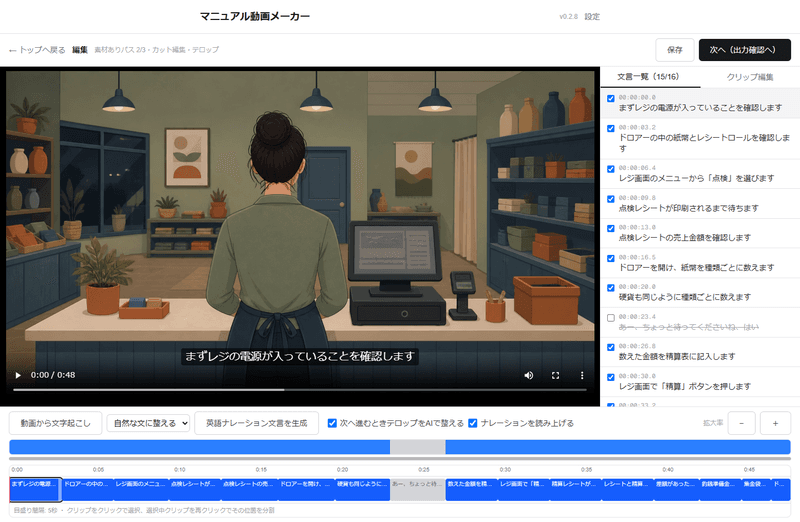Zoom out the timeline with the minus button

[x=741, y=423]
